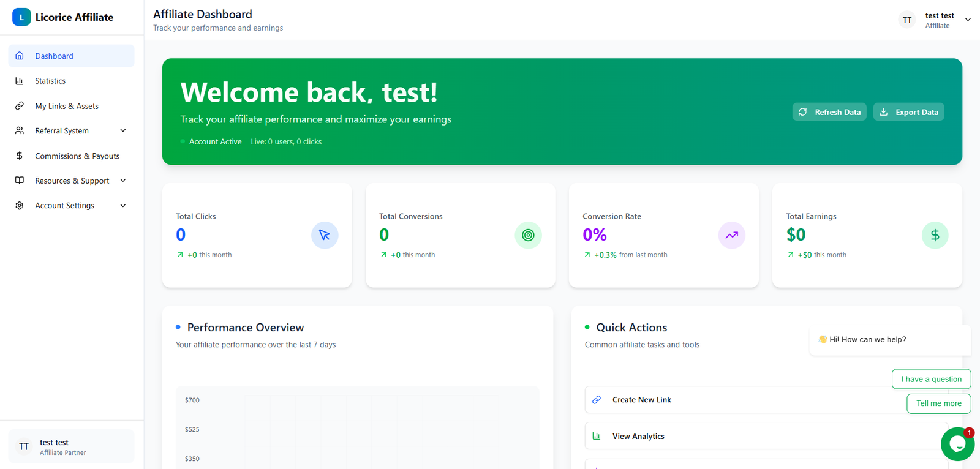Open the user account dropdown chevron
980x469 pixels.
pyautogui.click(x=968, y=20)
